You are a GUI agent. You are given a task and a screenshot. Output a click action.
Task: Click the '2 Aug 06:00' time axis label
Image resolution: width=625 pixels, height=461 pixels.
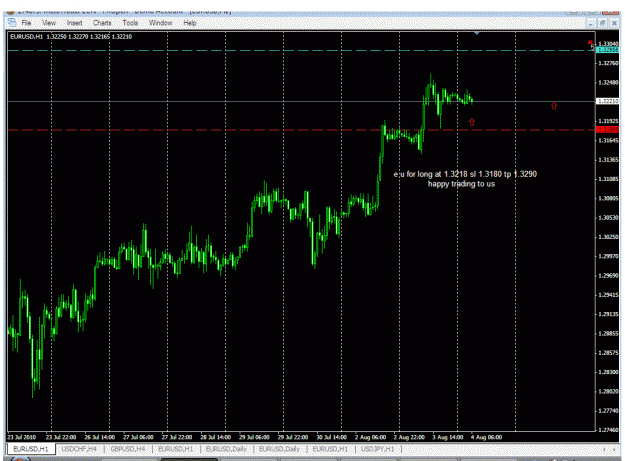click(x=370, y=437)
